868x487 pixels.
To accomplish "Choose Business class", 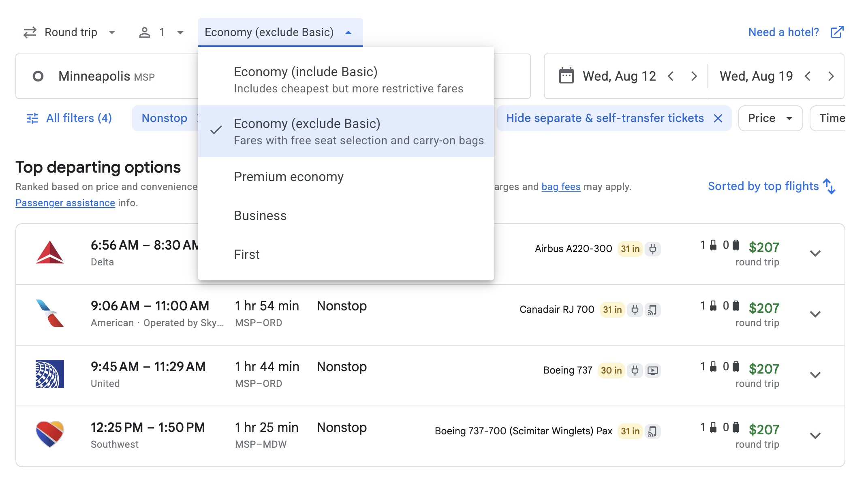I will coord(346,216).
